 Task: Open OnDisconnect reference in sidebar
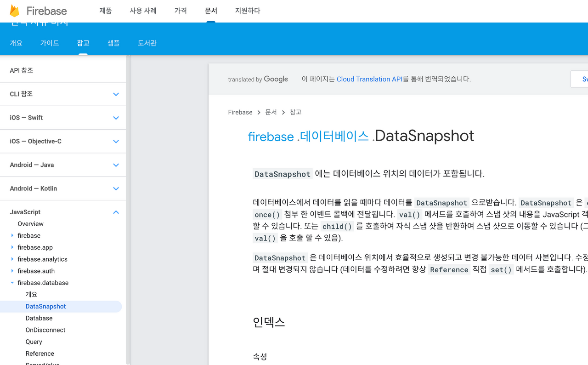point(45,330)
